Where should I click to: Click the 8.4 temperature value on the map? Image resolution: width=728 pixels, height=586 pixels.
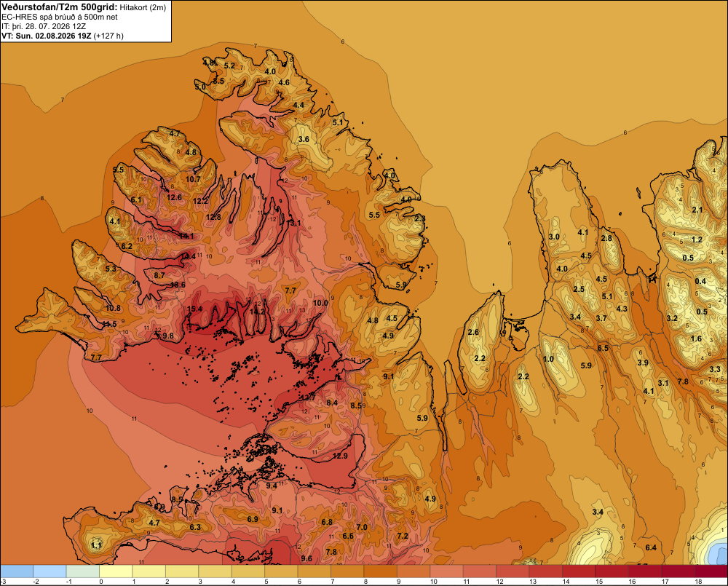pyautogui.click(x=332, y=403)
